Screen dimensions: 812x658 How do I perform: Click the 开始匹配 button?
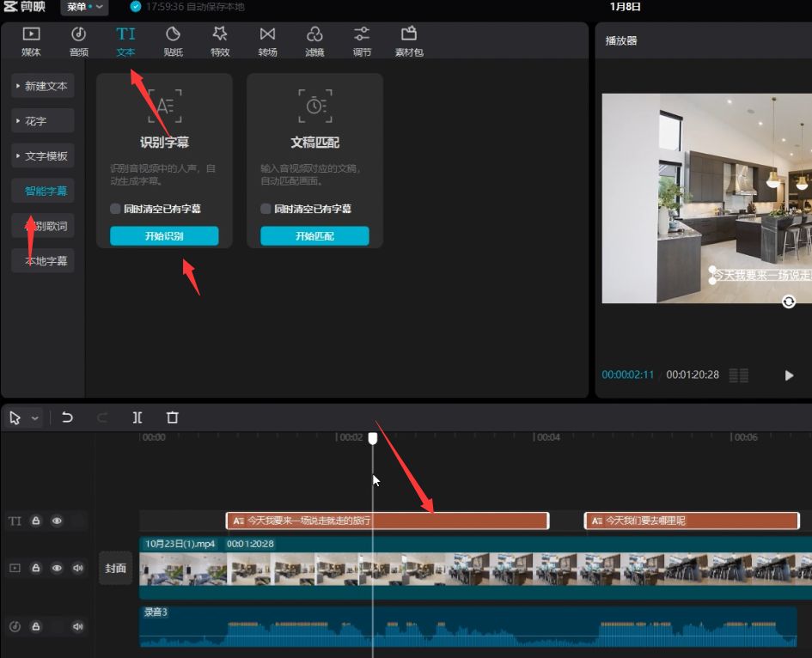click(314, 236)
